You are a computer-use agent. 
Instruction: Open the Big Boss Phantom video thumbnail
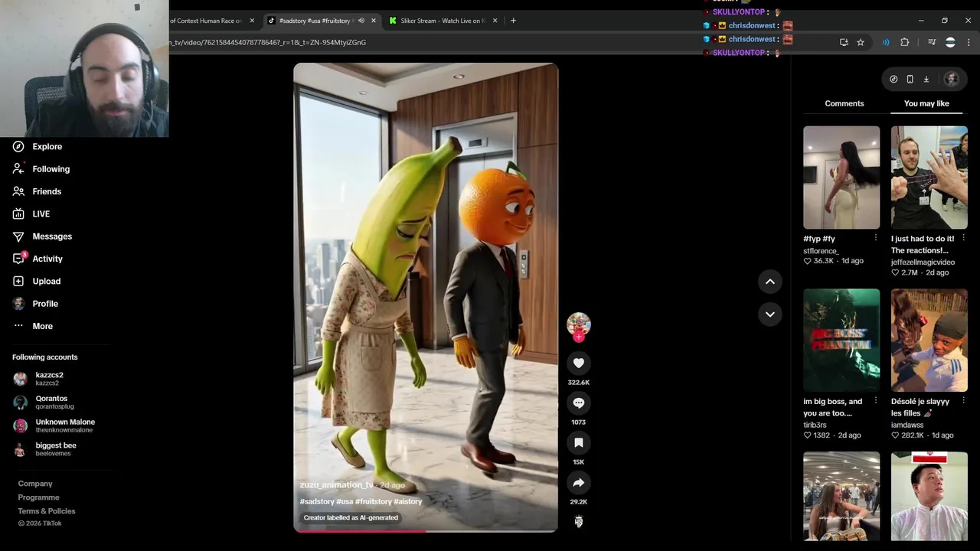pyautogui.click(x=841, y=340)
